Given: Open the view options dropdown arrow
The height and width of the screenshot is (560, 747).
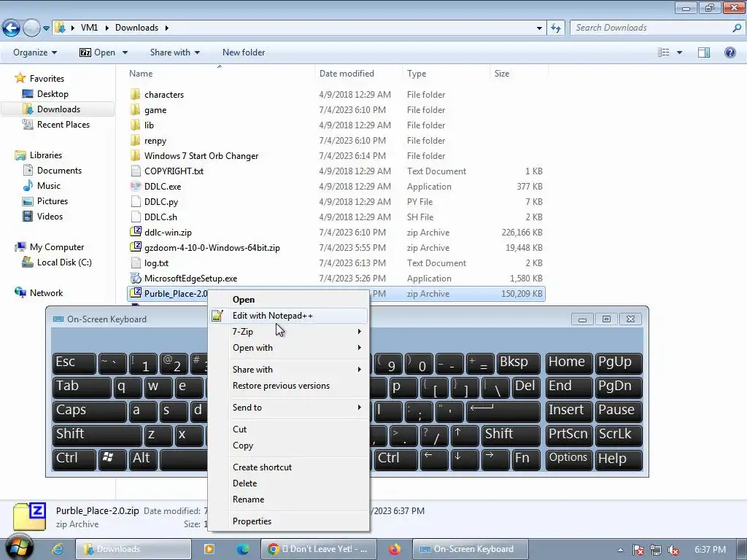Looking at the screenshot, I should (x=679, y=52).
